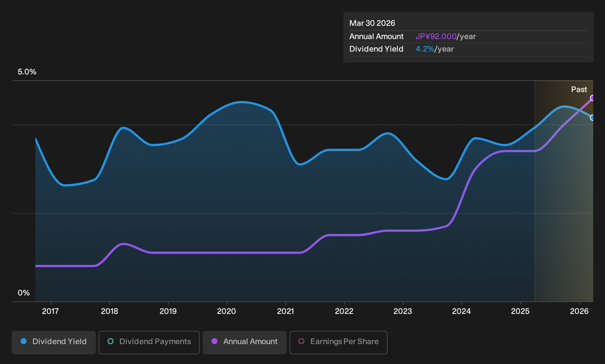Click the blue Dividend Yield legend dot
Screen dimensions: 605x364
click(x=24, y=341)
